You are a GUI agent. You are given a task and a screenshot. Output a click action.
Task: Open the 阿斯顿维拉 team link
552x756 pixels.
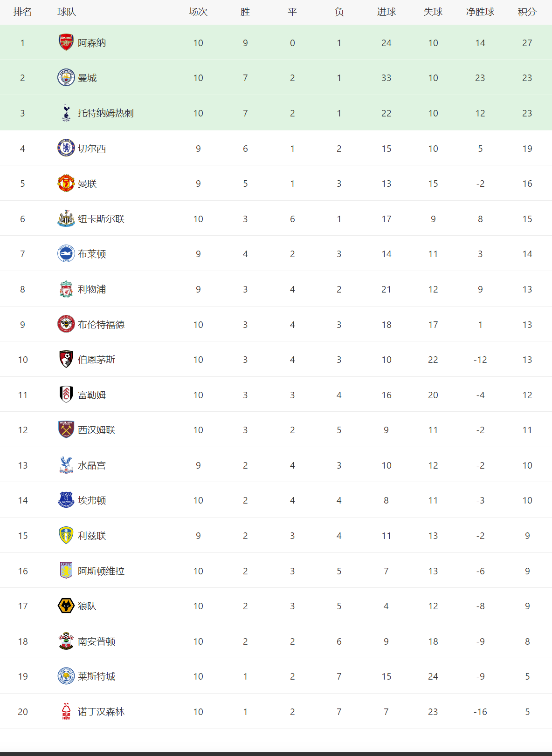101,571
